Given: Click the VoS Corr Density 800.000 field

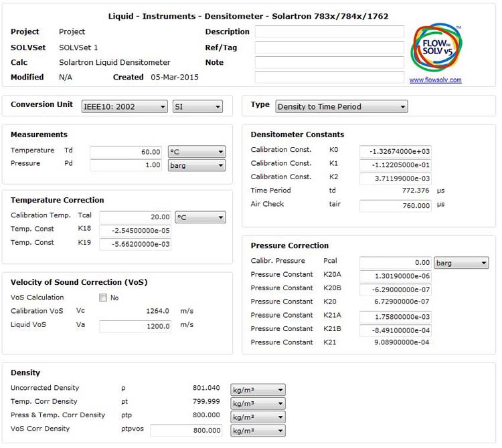Looking at the screenshot, I should pyautogui.click(x=186, y=431).
